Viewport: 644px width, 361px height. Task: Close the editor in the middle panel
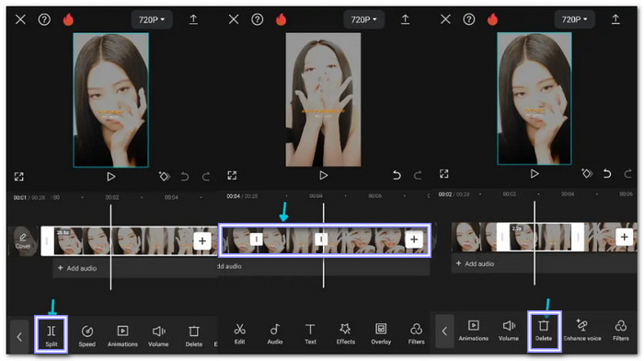(234, 19)
